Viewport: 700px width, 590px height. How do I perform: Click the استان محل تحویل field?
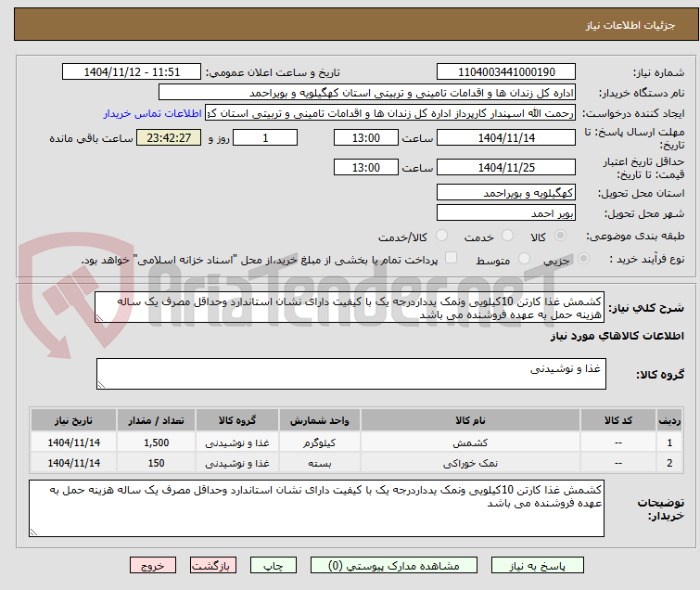tap(506, 193)
